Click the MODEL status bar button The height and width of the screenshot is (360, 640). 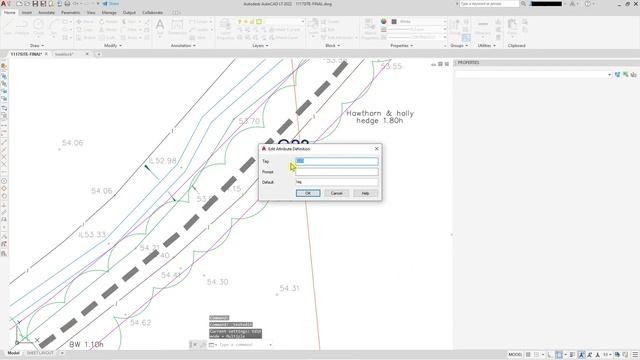(x=515, y=355)
